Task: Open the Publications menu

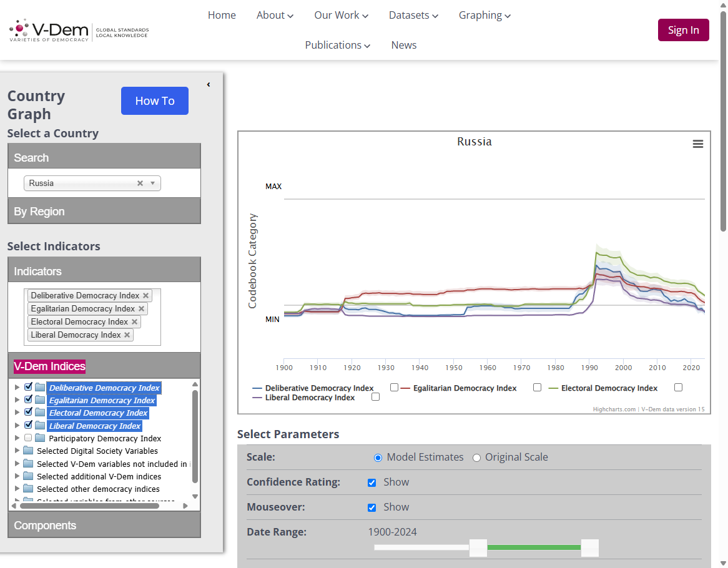Action: tap(338, 45)
